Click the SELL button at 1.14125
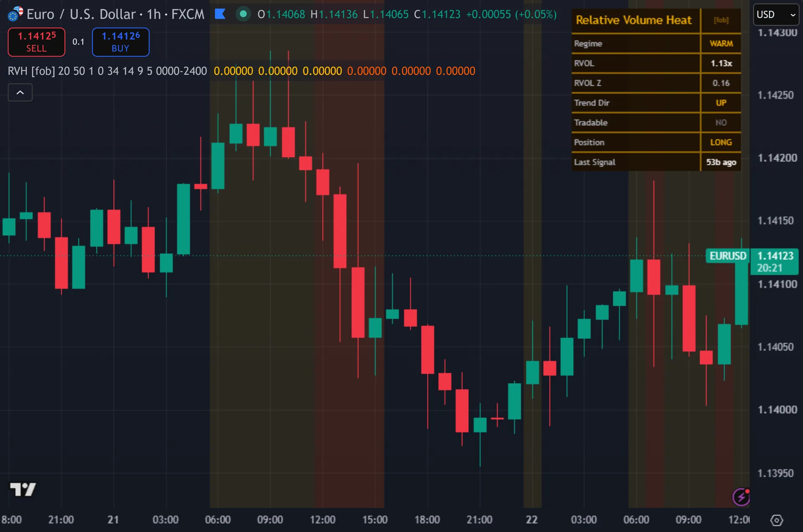The width and height of the screenshot is (803, 532). (36, 42)
